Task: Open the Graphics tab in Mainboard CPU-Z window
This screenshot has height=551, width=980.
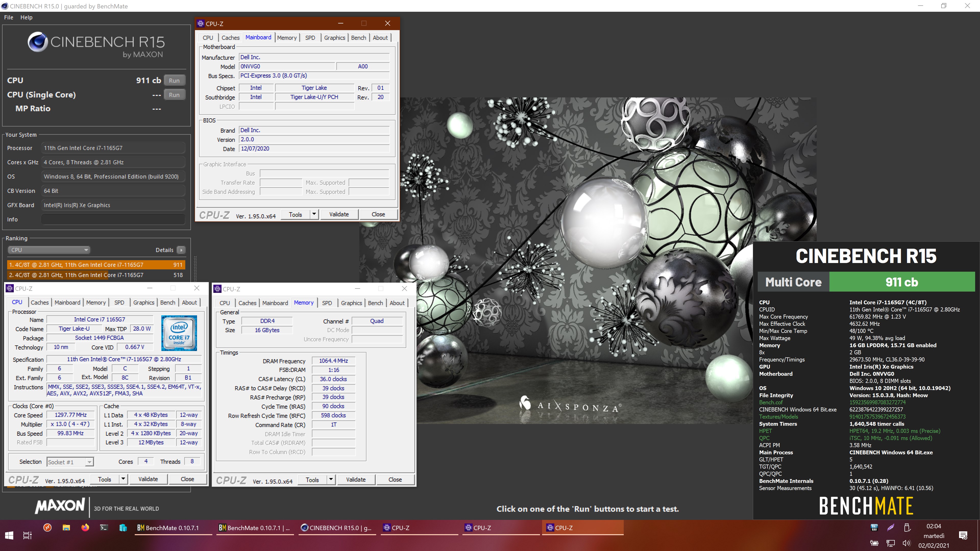Action: pyautogui.click(x=334, y=38)
